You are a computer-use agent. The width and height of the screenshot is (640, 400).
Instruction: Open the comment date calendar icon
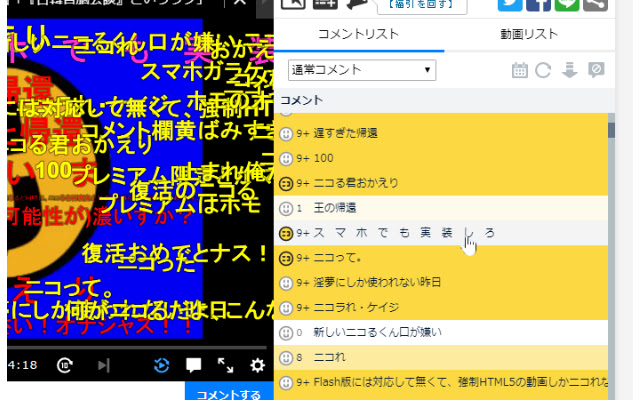coord(520,70)
